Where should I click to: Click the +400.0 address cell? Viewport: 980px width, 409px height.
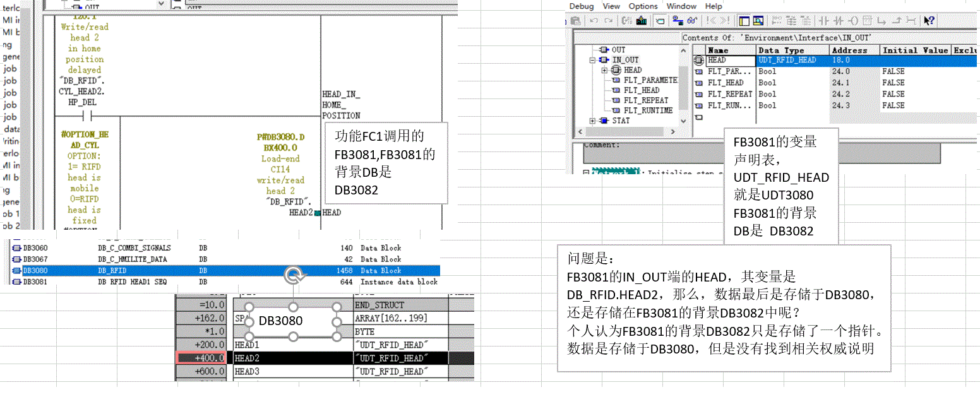[201, 359]
